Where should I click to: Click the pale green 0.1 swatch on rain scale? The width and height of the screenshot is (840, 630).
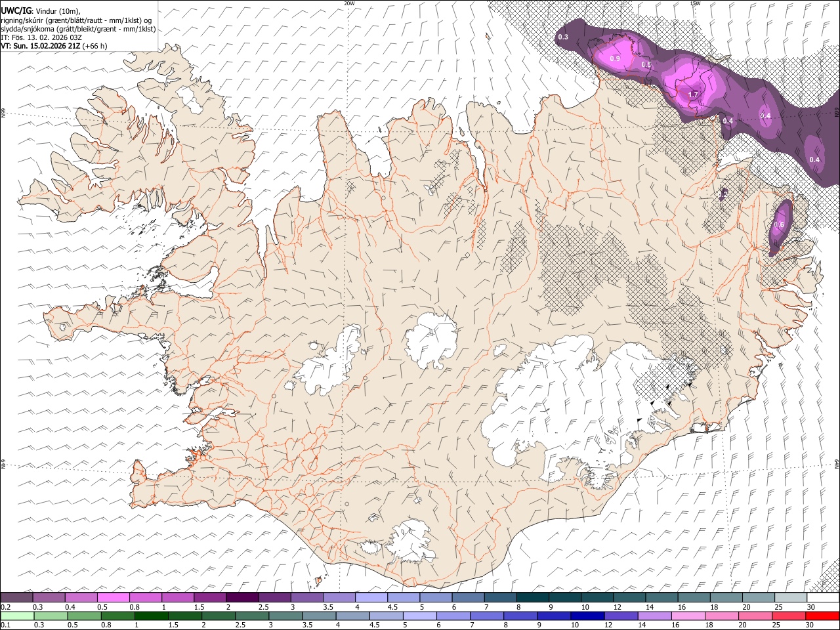17,616
